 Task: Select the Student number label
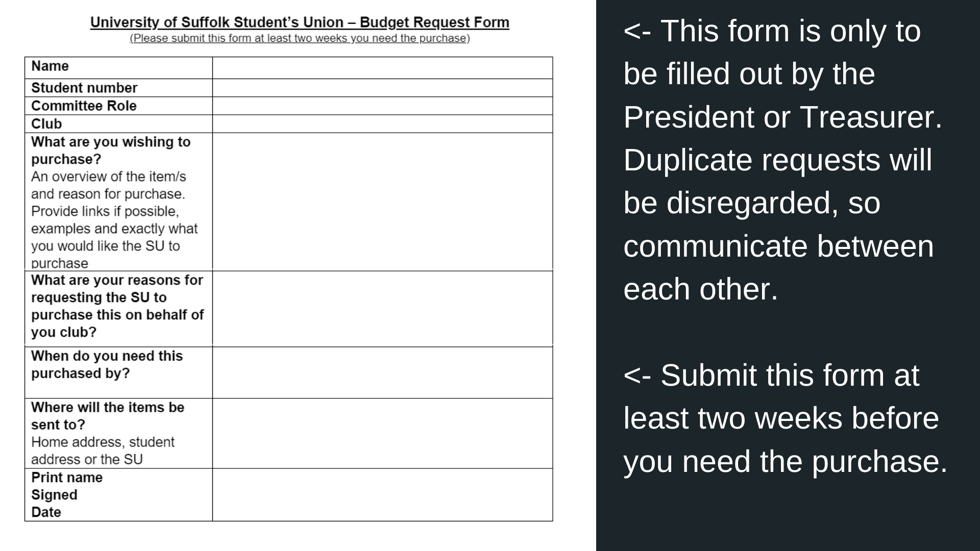84,88
